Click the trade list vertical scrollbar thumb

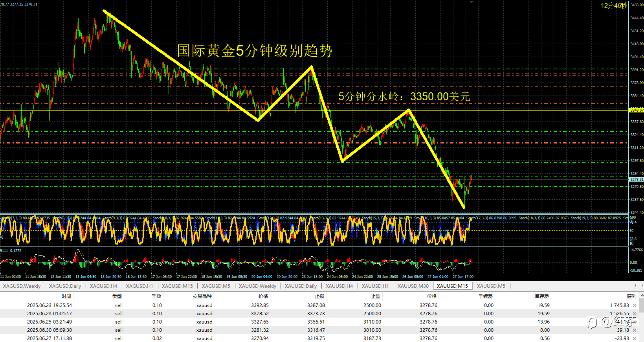[x=641, y=305]
